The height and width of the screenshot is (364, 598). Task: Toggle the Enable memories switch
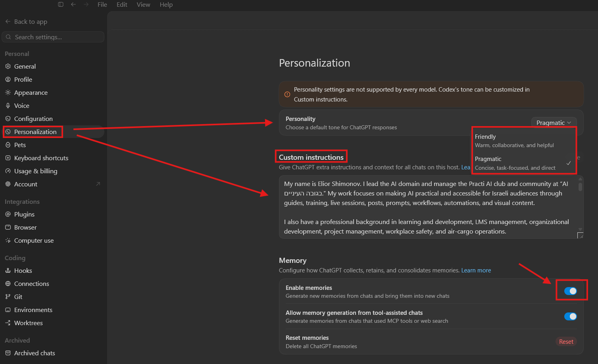(x=570, y=291)
